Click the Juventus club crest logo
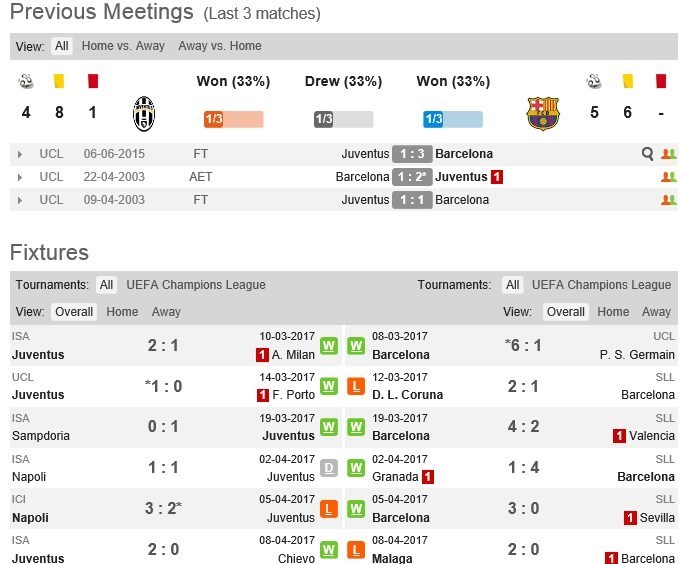Screen dimensions: 681x564 (x=144, y=113)
